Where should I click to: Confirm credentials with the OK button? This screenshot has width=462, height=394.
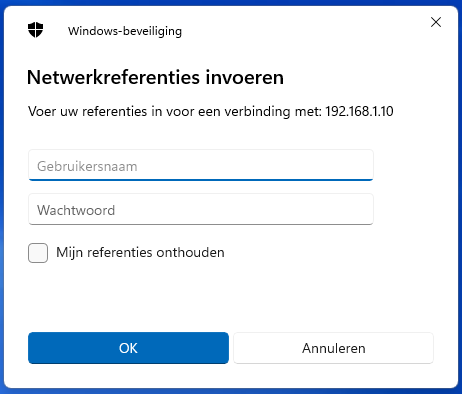coord(128,348)
